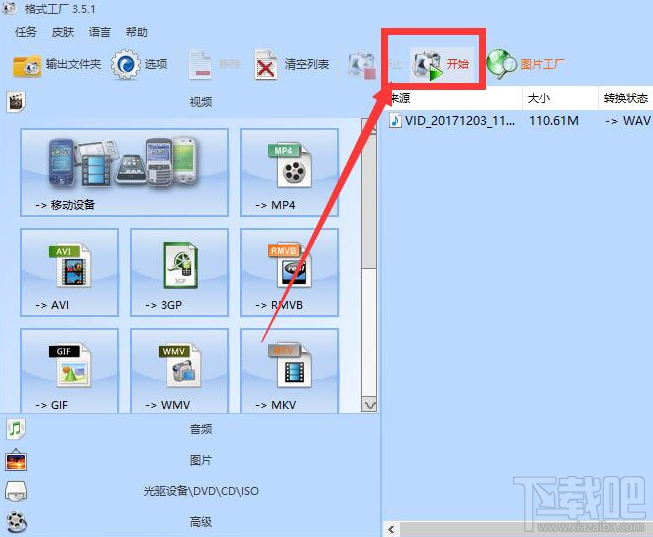This screenshot has height=537, width=653.
Task: Click the 清空列表 clear list icon
Action: (266, 65)
